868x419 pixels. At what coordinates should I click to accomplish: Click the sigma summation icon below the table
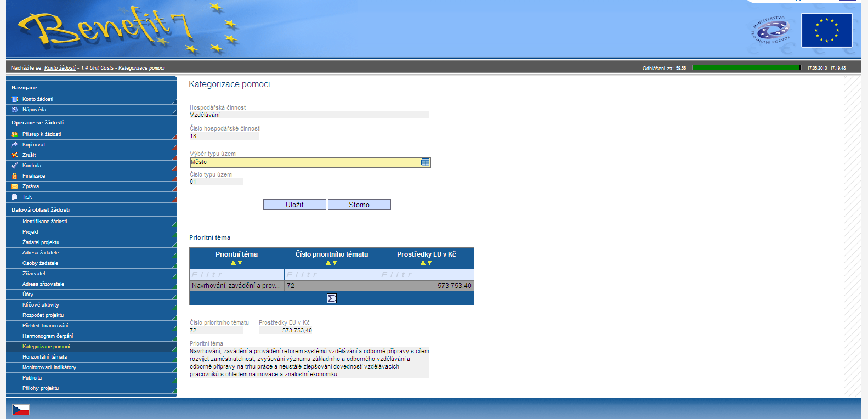(x=332, y=298)
